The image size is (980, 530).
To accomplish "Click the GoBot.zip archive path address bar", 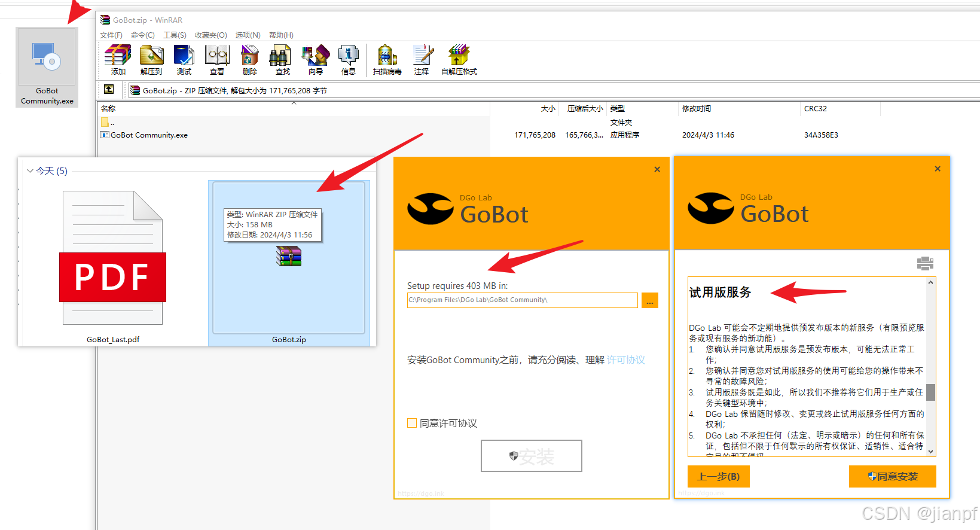I will (553, 90).
